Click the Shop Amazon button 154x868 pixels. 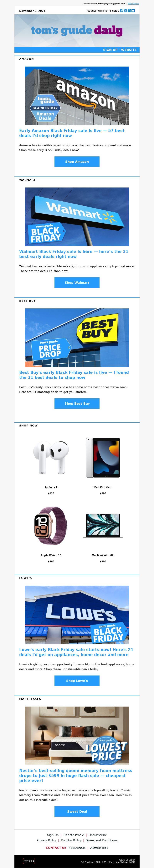77,162
